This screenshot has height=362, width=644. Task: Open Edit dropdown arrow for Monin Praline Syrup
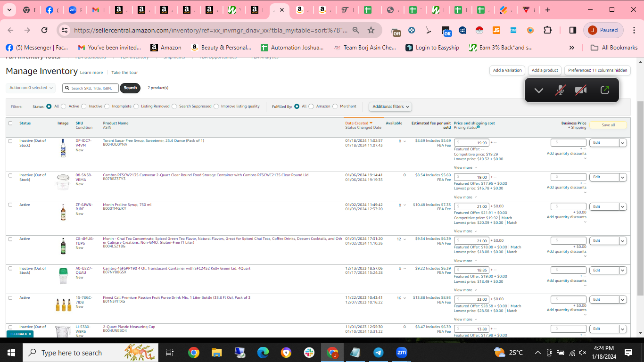(623, 207)
